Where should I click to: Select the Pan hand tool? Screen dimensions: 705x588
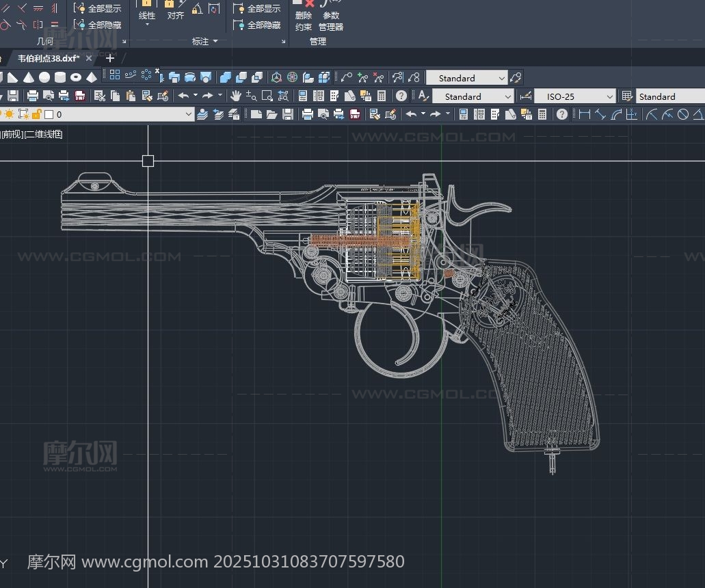click(x=236, y=96)
